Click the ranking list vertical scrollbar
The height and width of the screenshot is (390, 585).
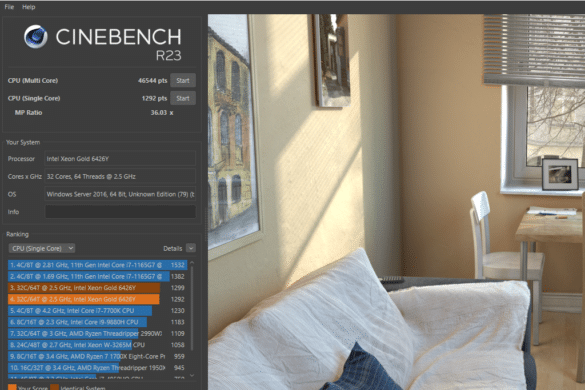tap(192, 308)
